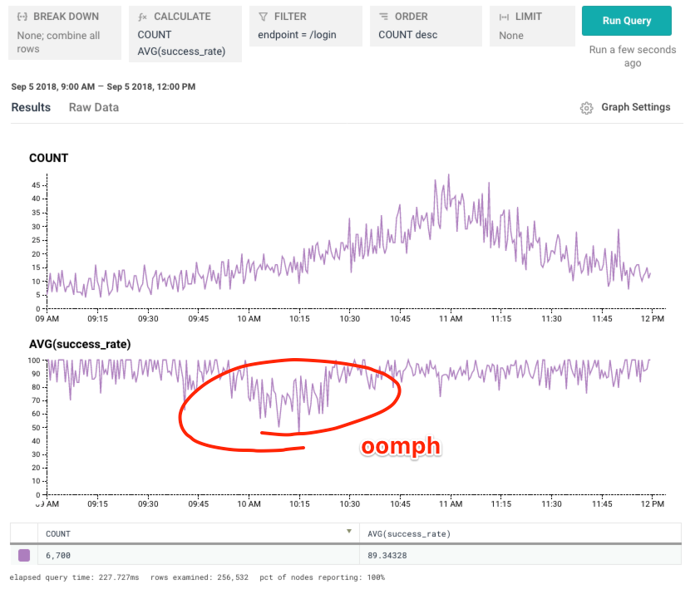Click the Graph Settings gear icon
Screen dimensions: 700x589
click(587, 108)
